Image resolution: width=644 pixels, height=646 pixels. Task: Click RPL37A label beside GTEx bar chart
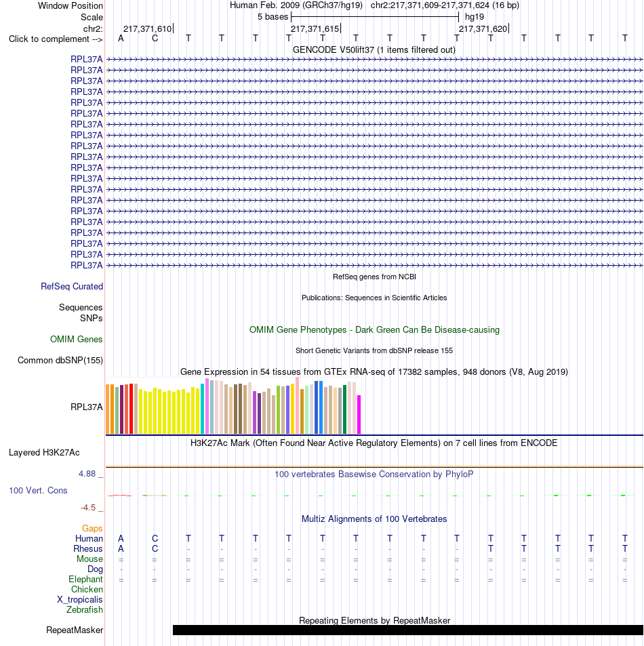(87, 407)
